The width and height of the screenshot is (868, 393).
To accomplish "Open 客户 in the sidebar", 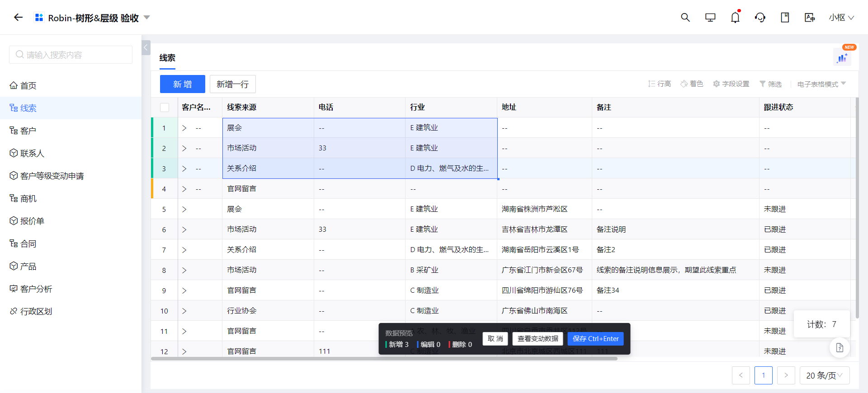I will [71, 131].
